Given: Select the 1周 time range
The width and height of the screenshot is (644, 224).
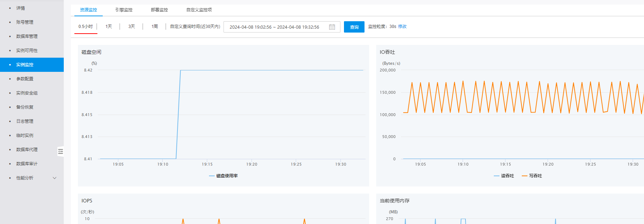Looking at the screenshot, I should coord(154,27).
